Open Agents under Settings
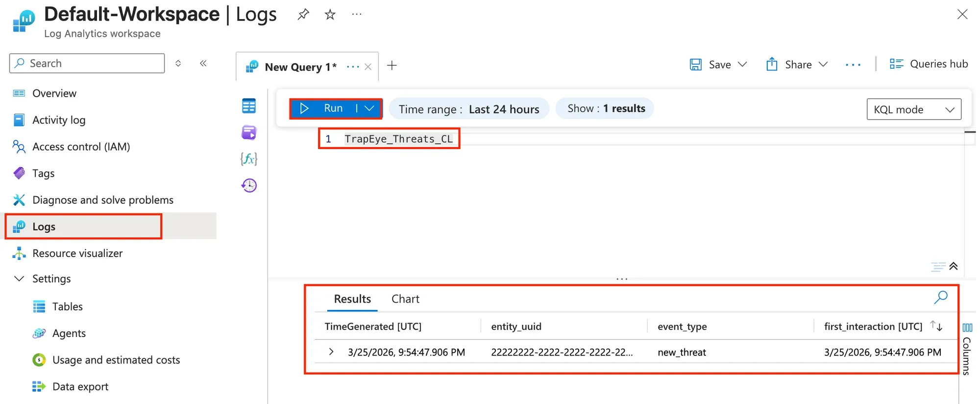Viewport: 980px width, 404px height. tap(69, 333)
